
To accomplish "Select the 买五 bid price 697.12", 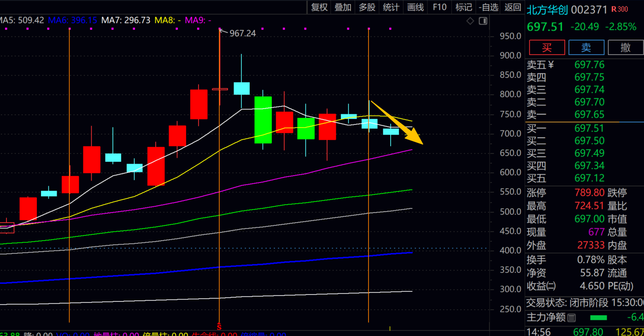I will 589,178.
